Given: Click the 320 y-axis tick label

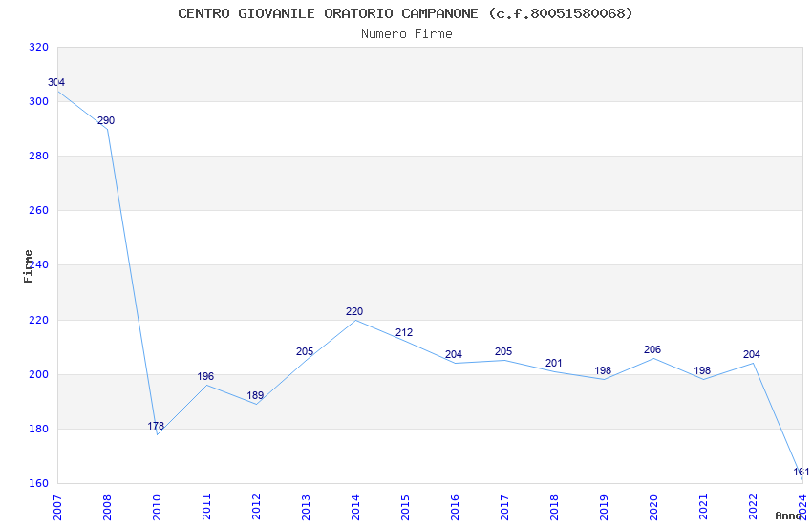Looking at the screenshot, I should 38,47.
